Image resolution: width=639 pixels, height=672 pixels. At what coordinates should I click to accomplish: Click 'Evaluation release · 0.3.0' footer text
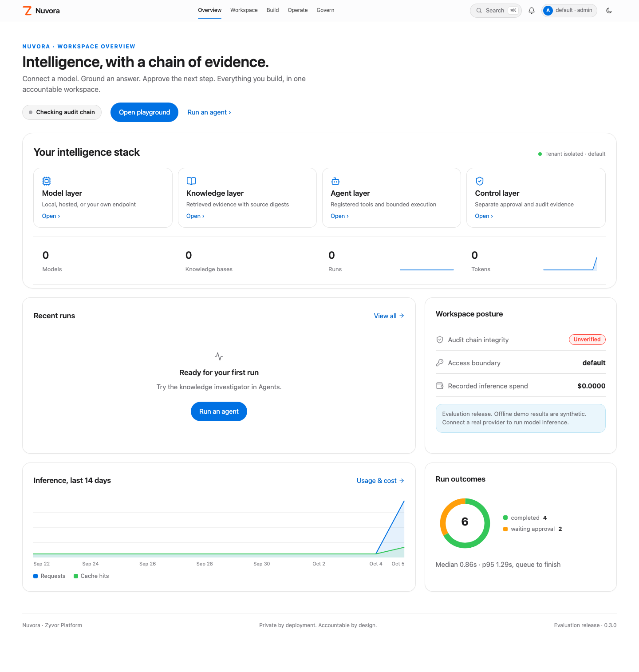[585, 625]
